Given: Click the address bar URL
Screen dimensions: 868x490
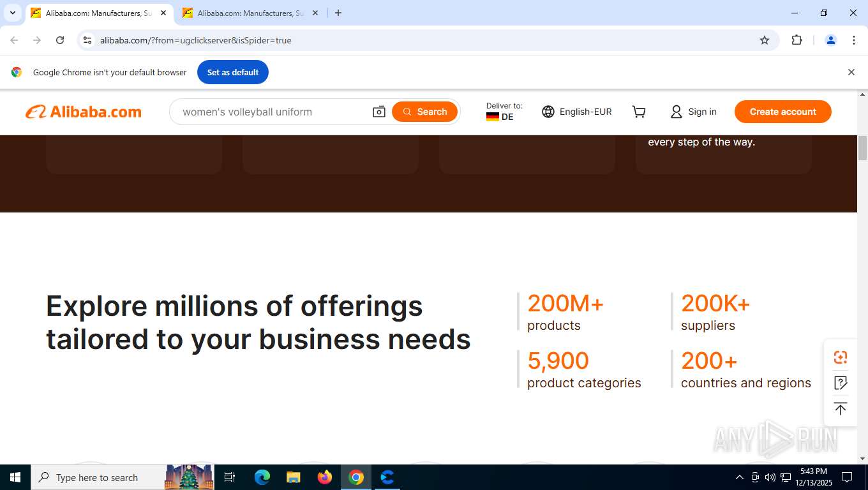Looking at the screenshot, I should pos(196,40).
